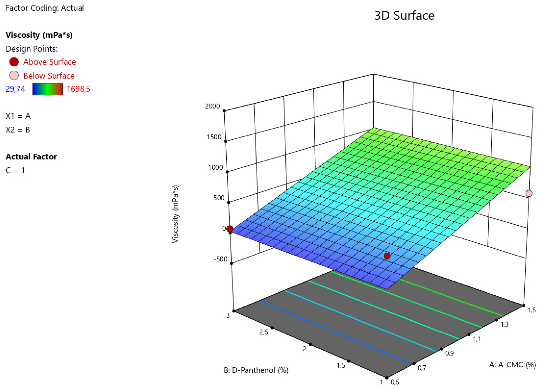Image resolution: width=546 pixels, height=392 pixels.
Task: Click the Factor Coding: Actual text
Action: (45, 8)
